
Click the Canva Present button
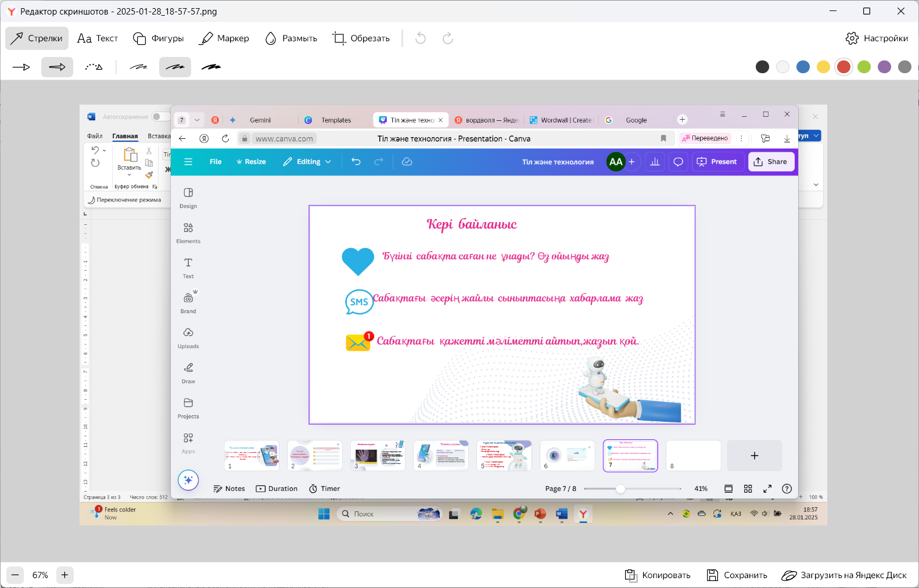pos(717,162)
